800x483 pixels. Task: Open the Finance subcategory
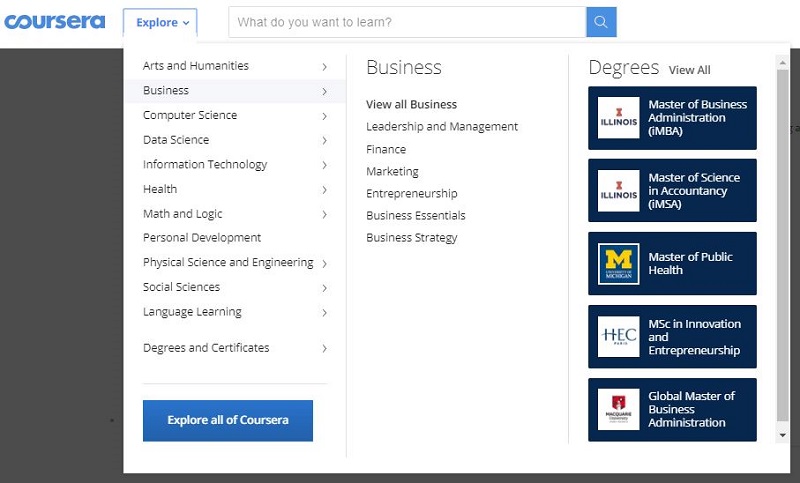[386, 149]
